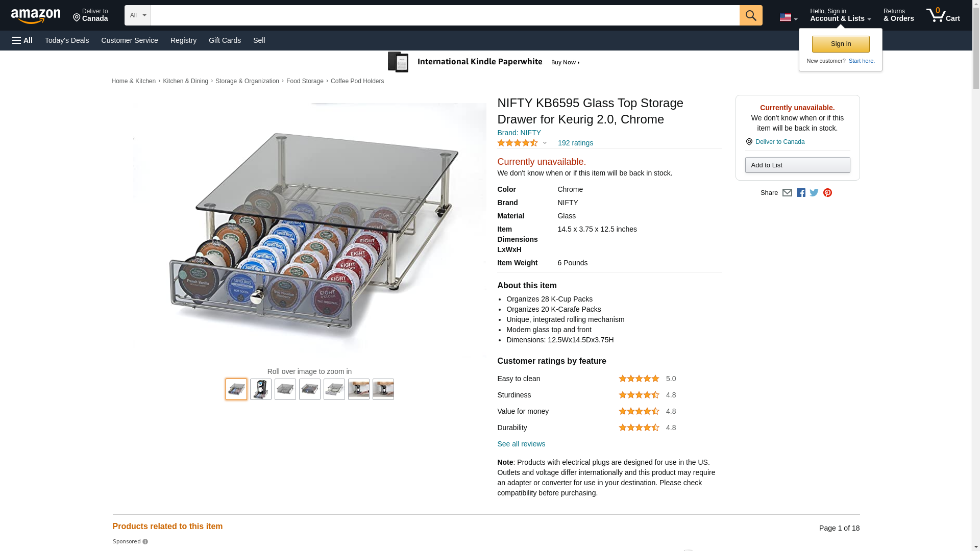Select the second product thumbnail image
Screen dimensions: 980x551
(261, 389)
